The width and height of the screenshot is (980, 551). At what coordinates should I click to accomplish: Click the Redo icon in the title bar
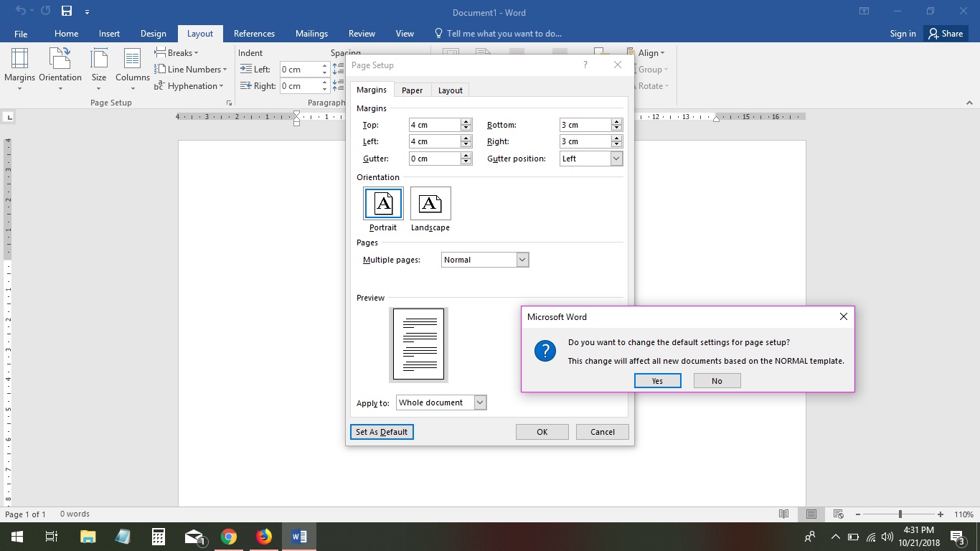46,11
